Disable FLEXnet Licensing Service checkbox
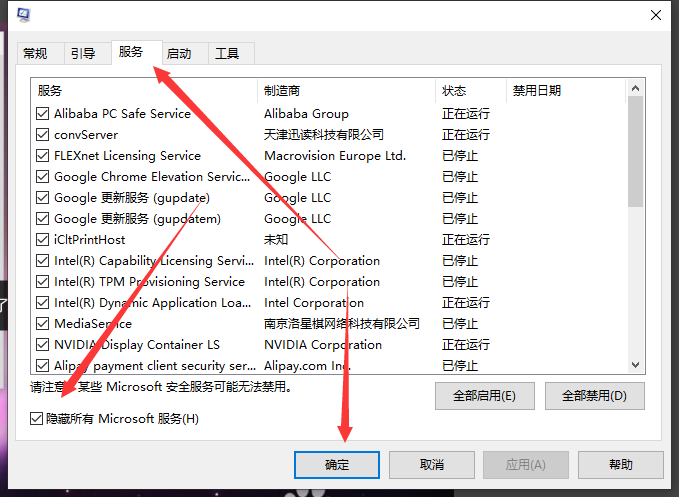 click(x=42, y=156)
